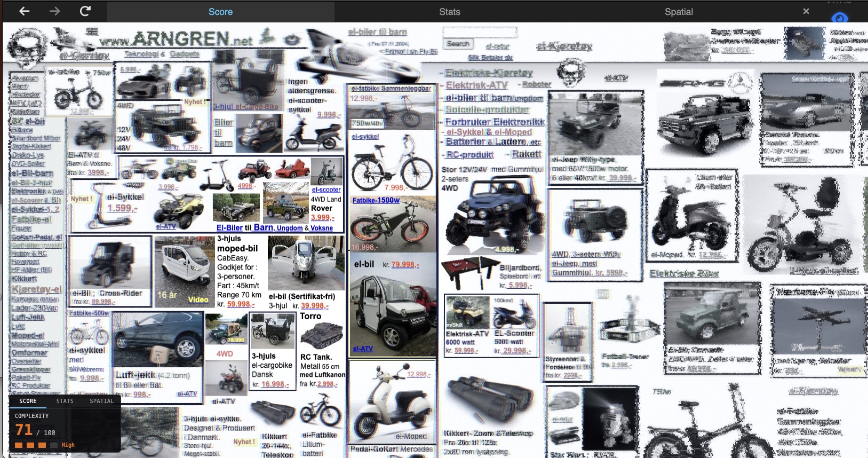This screenshot has width=868, height=458.
Task: Open Disko-Lys in the left sidebar
Action: pos(28,155)
